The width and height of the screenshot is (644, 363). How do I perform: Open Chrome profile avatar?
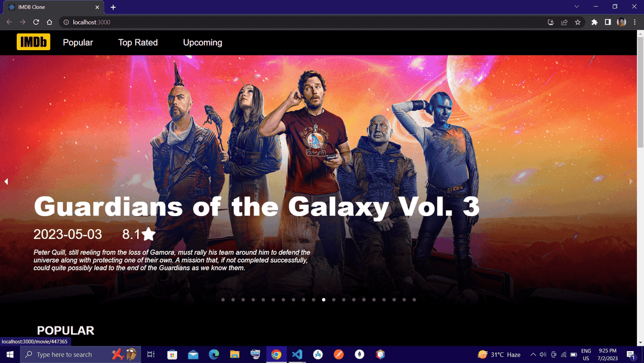click(621, 22)
